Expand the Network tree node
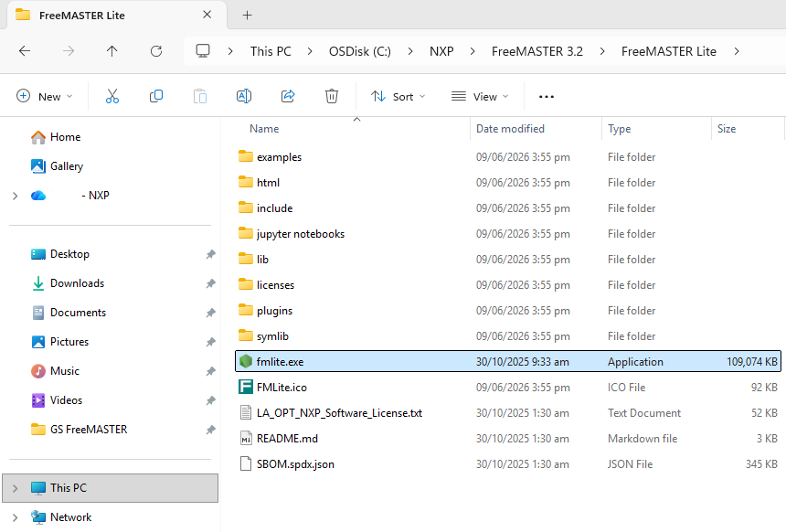This screenshot has height=532, width=786. click(x=15, y=517)
